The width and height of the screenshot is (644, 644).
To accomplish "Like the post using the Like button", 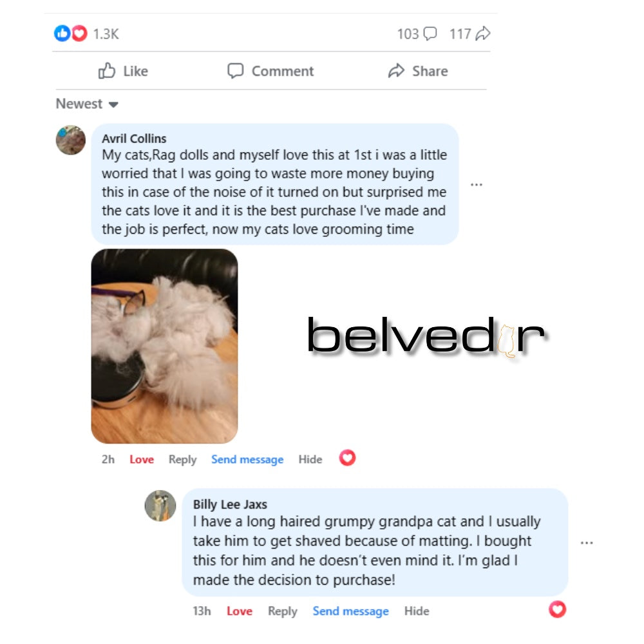I will 123,71.
